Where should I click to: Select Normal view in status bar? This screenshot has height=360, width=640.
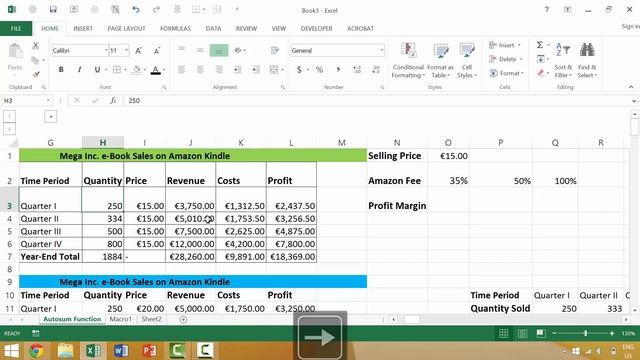tap(503, 333)
